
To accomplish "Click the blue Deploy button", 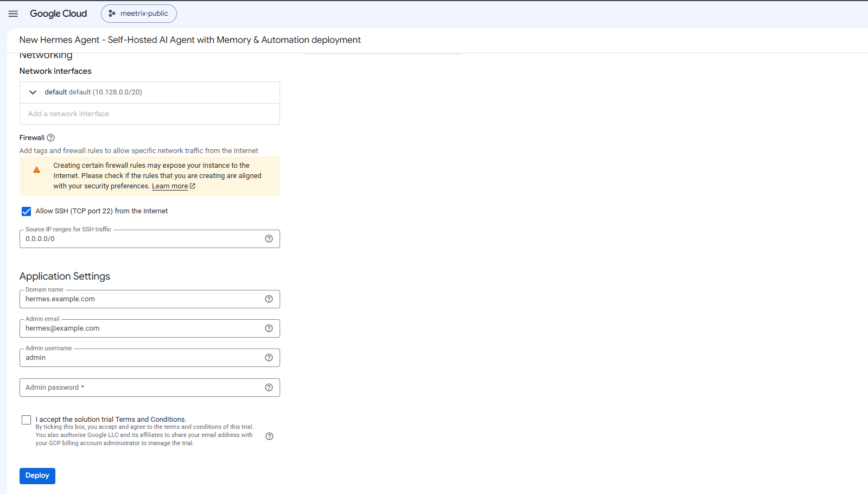I will point(37,476).
